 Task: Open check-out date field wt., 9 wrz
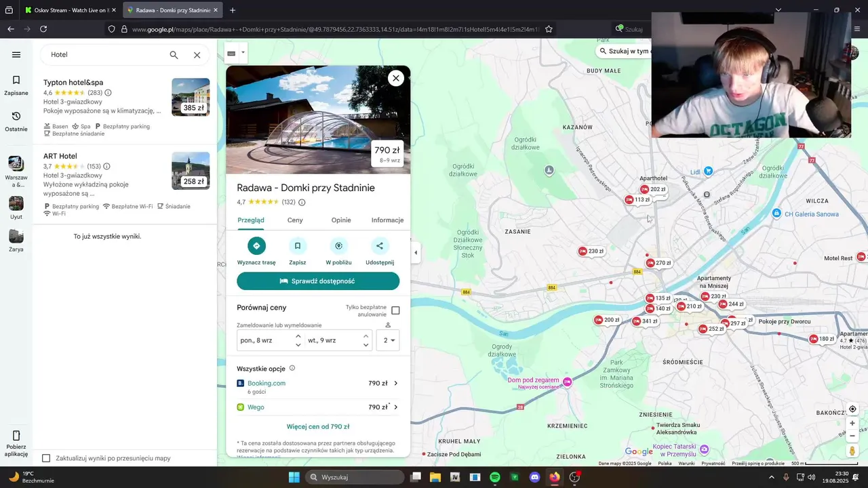[x=332, y=340]
